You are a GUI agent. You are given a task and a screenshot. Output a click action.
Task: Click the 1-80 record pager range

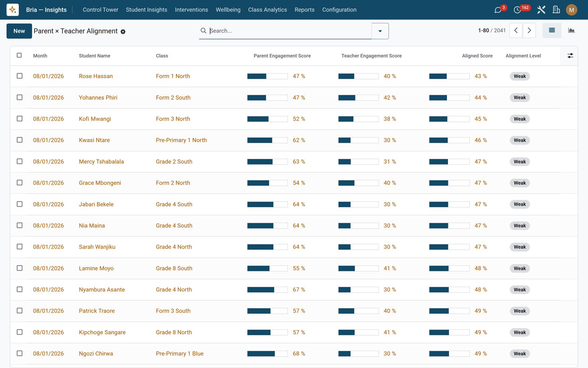click(x=483, y=31)
